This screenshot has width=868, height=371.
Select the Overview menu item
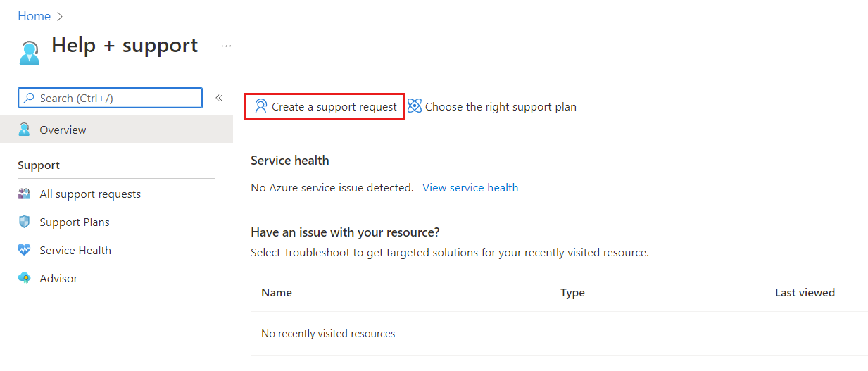[x=116, y=130]
